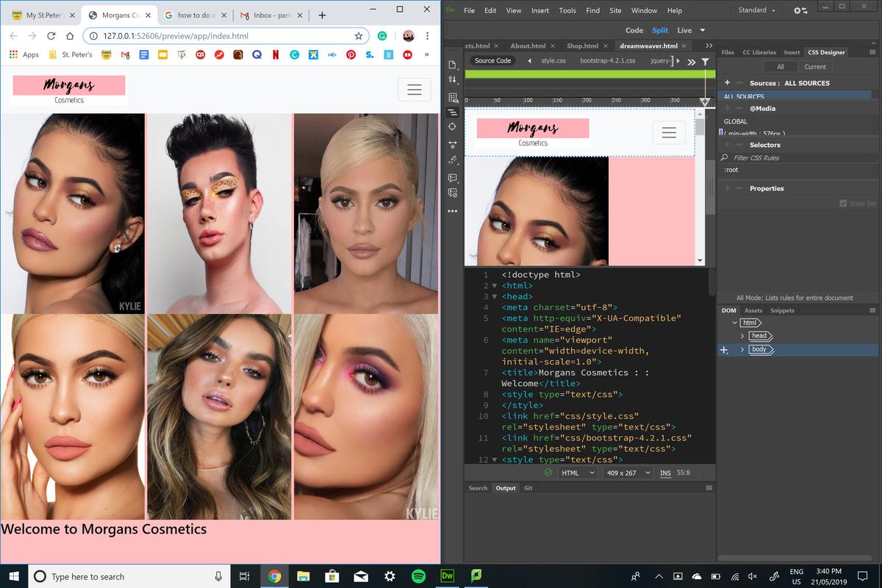Switch Dreamweaver to Code view
This screenshot has width=882, height=588.
tap(634, 30)
